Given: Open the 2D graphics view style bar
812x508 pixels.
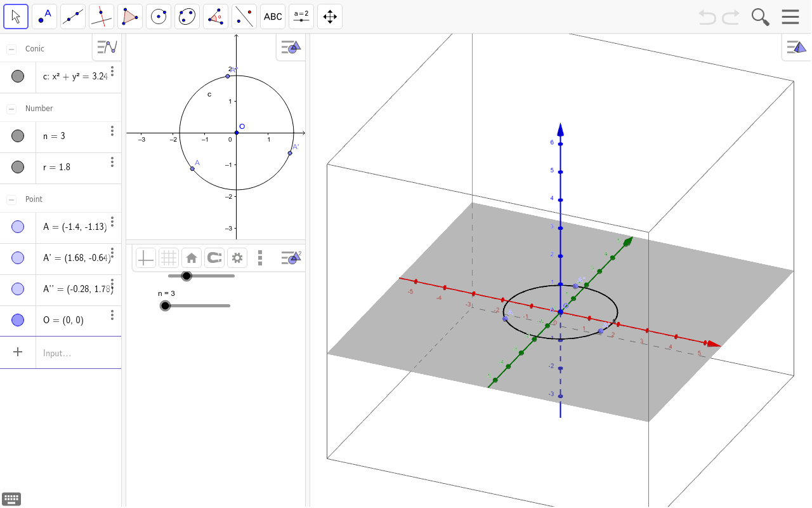Looking at the screenshot, I should 291,47.
